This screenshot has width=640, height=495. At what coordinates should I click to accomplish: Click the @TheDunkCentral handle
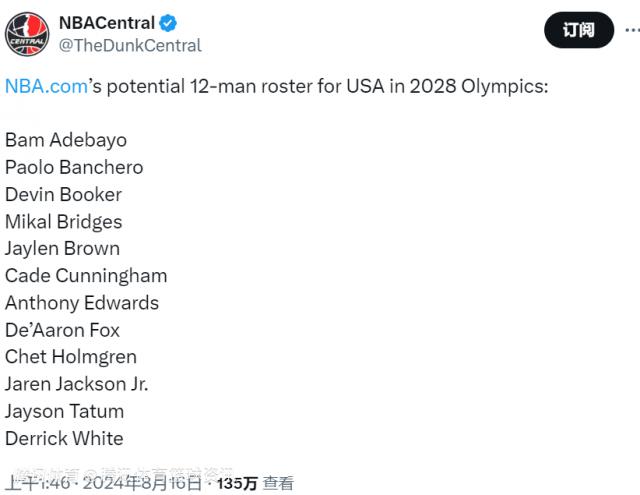[130, 45]
